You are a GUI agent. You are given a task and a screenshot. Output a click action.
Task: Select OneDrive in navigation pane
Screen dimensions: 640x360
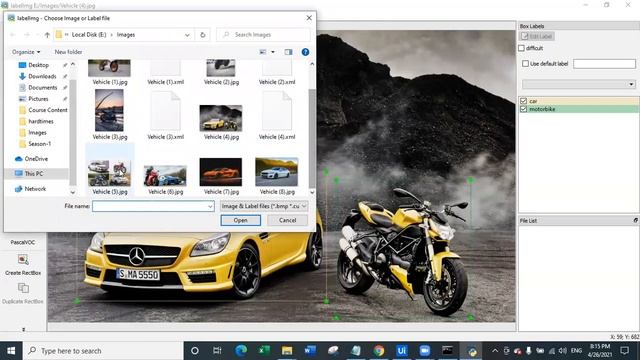(36, 159)
